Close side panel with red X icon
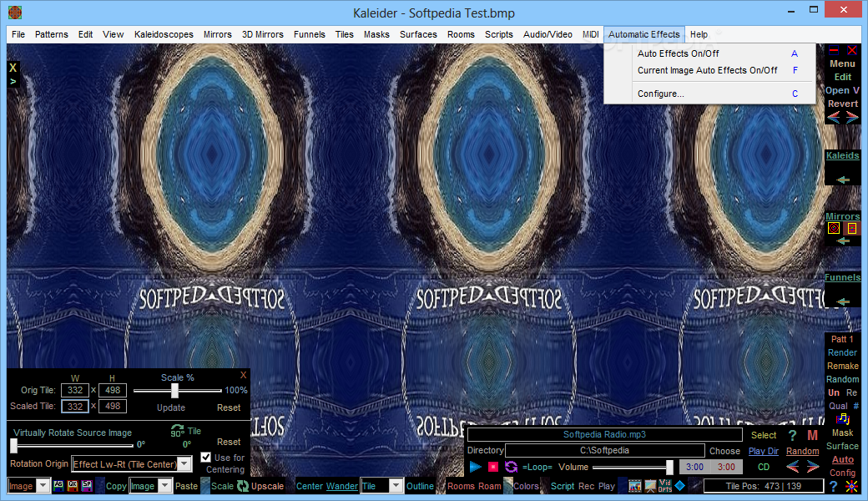The height and width of the screenshot is (501, 868). pos(852,50)
